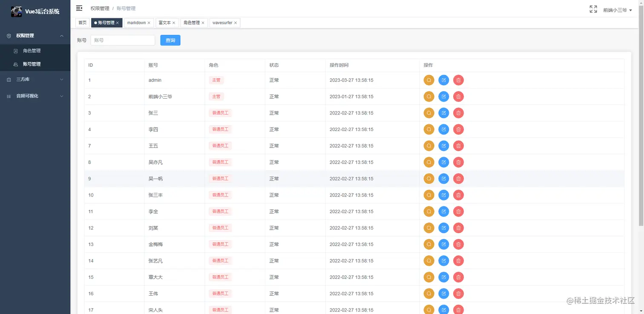Delete the 王五 account
Screen dimensions: 644x314
(458, 146)
